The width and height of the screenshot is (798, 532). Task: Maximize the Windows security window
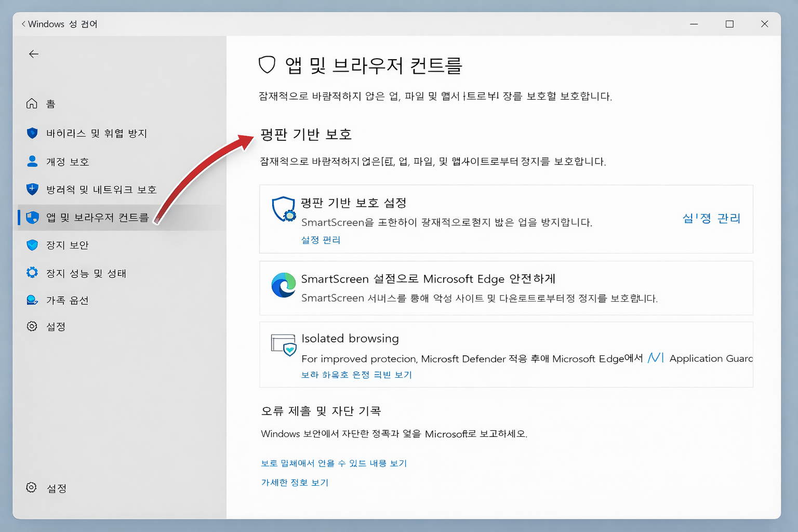click(729, 24)
